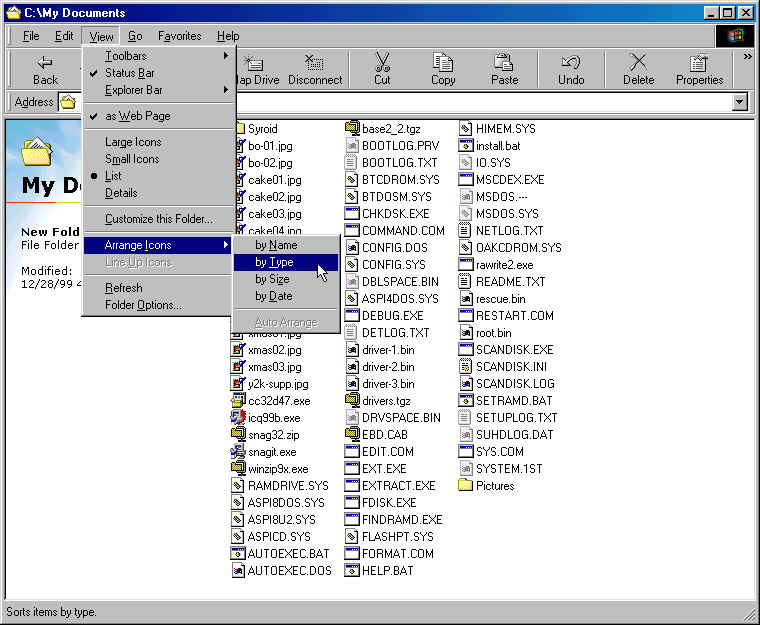The height and width of the screenshot is (625, 760).
Task: Sort icons by Type
Action: point(274,262)
